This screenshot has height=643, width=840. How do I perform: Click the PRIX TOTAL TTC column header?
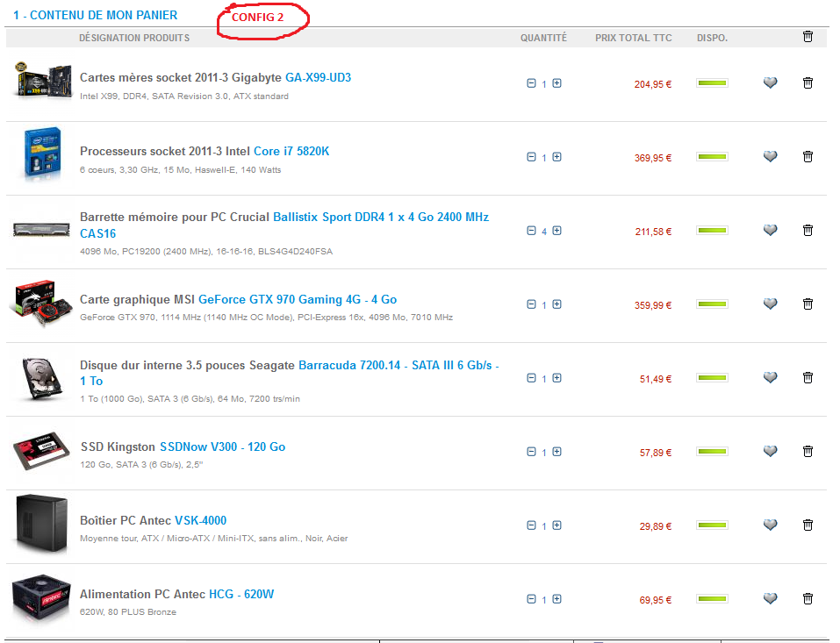pos(633,38)
